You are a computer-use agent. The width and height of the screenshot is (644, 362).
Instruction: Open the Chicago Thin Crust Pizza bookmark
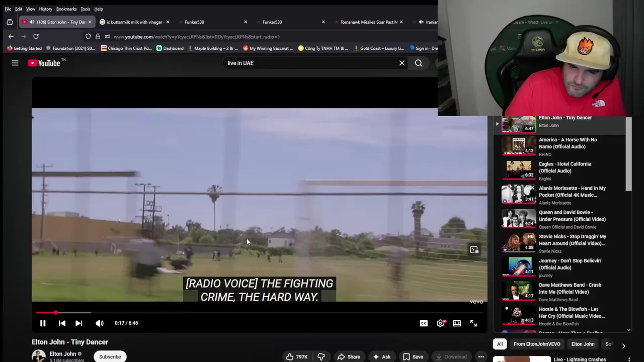pos(126,48)
